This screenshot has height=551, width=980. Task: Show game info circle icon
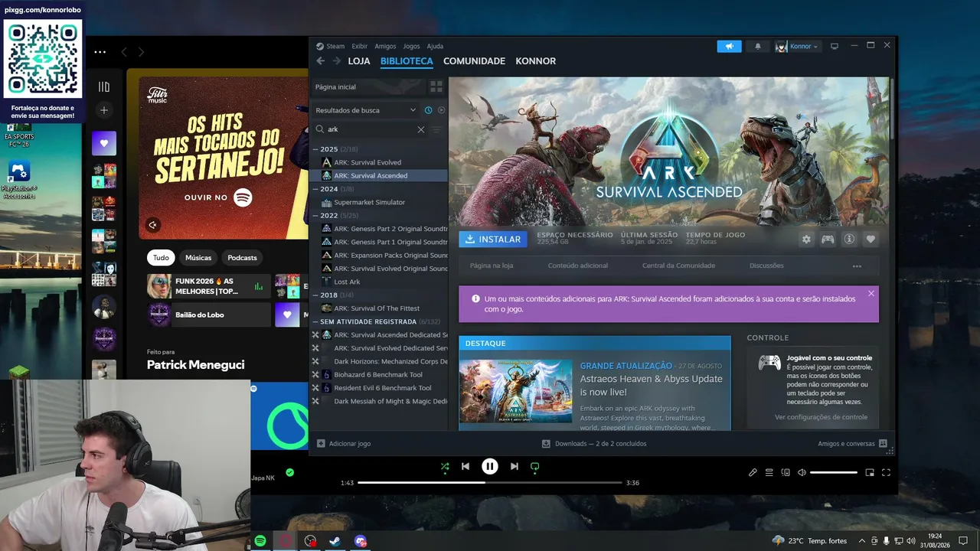849,240
